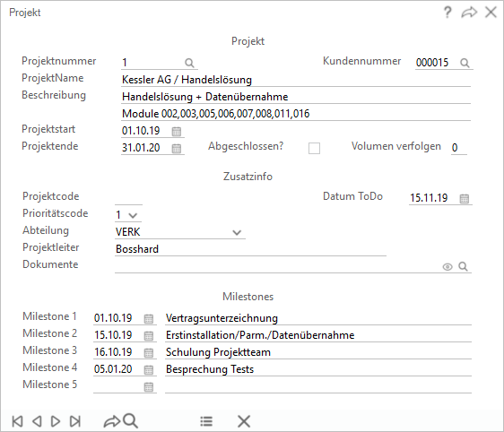Click the Dokumente search magnifier icon

463,266
